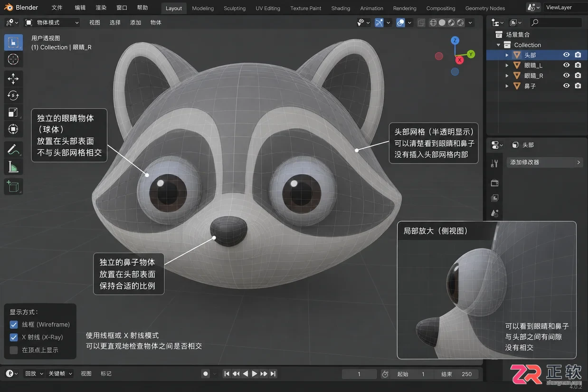This screenshot has width=588, height=392.
Task: Click the green Y axis on navigation gizmo
Action: (x=471, y=54)
